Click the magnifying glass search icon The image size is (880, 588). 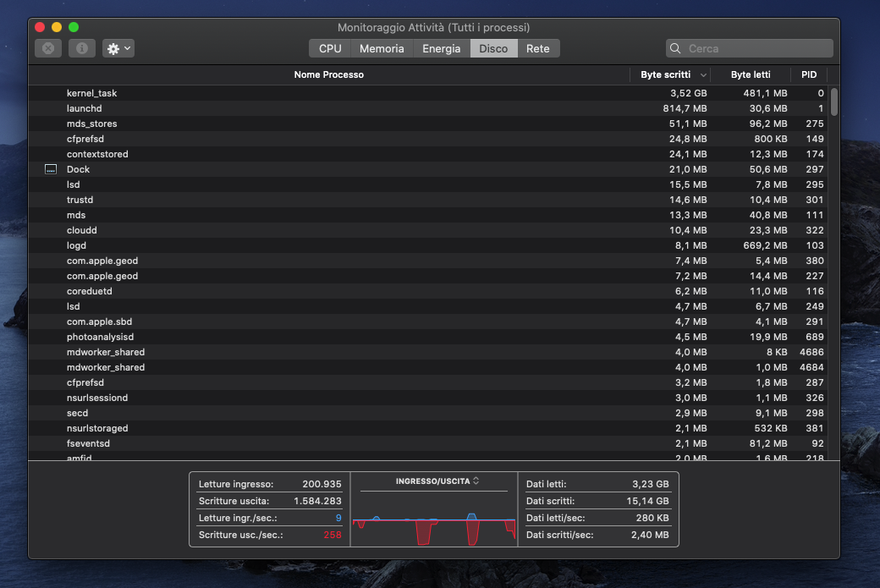[676, 48]
